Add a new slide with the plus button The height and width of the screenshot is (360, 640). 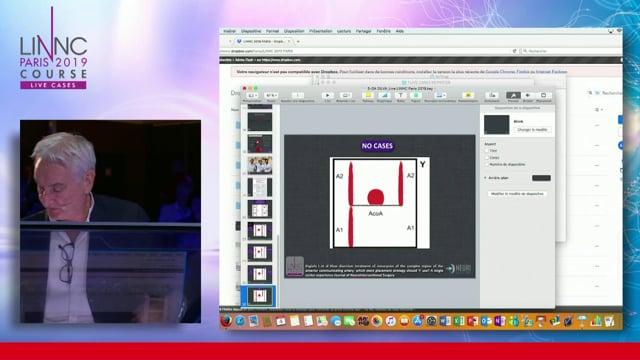coord(298,96)
